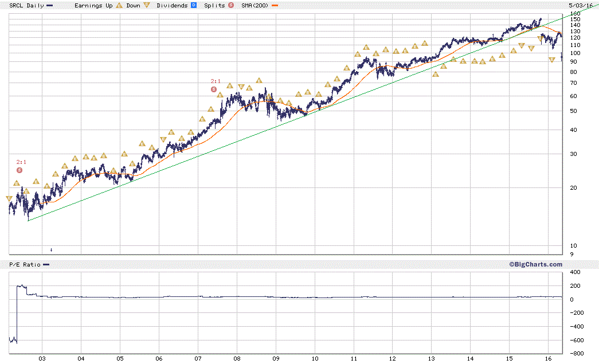Click the Earnings Down legend triangle icon

pyautogui.click(x=147, y=5)
